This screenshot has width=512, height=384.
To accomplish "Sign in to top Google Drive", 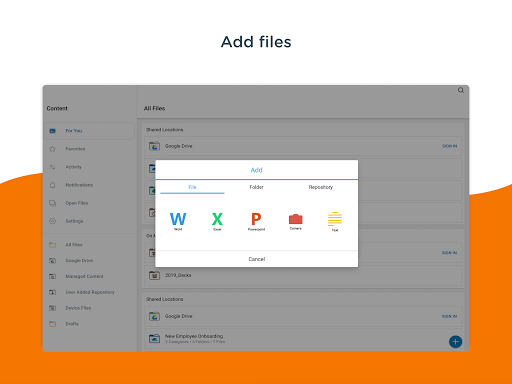I will pos(449,146).
